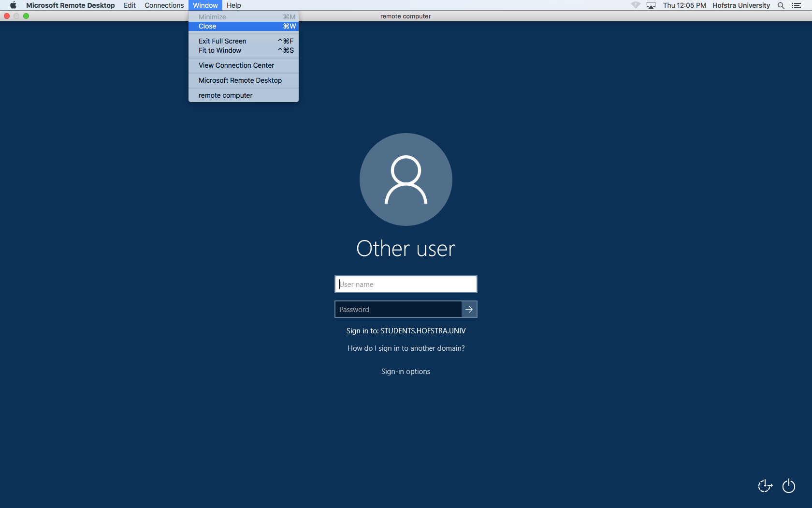Click How do I sign in to another domain
812x508 pixels.
point(406,348)
